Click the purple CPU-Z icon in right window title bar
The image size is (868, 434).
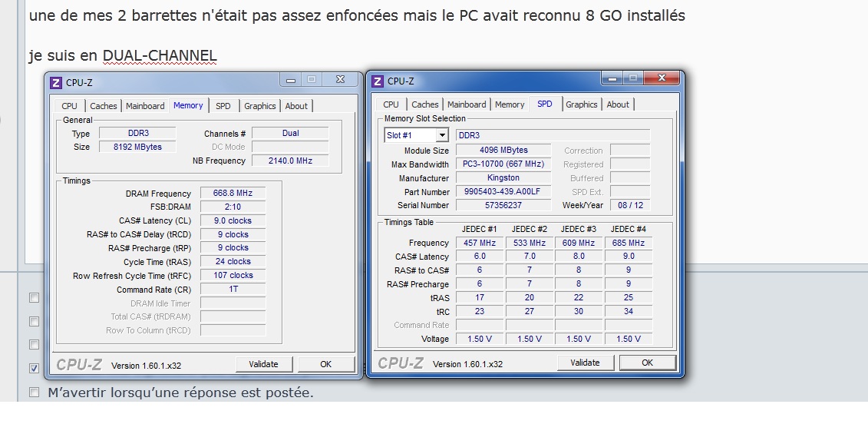pyautogui.click(x=378, y=81)
